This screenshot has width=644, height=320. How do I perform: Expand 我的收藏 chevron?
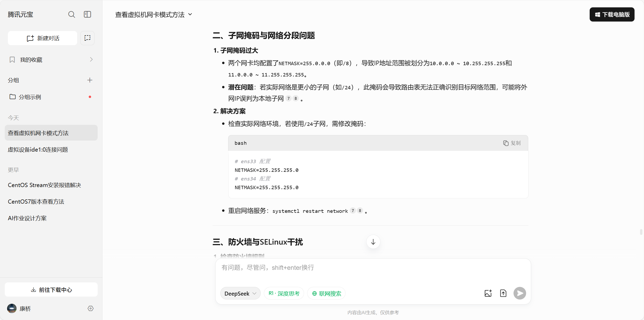click(91, 60)
